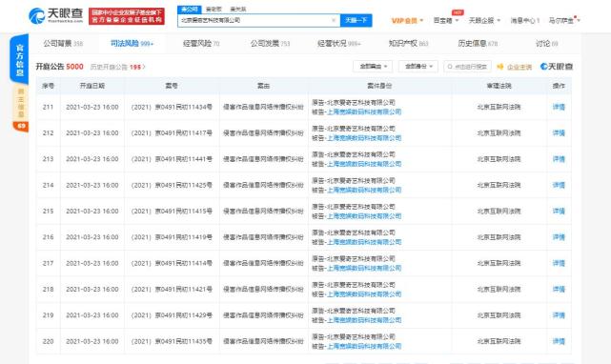Viewport: 611px width, 364px height.
Task: Switch to the 公司发展 tab
Action: pos(270,43)
